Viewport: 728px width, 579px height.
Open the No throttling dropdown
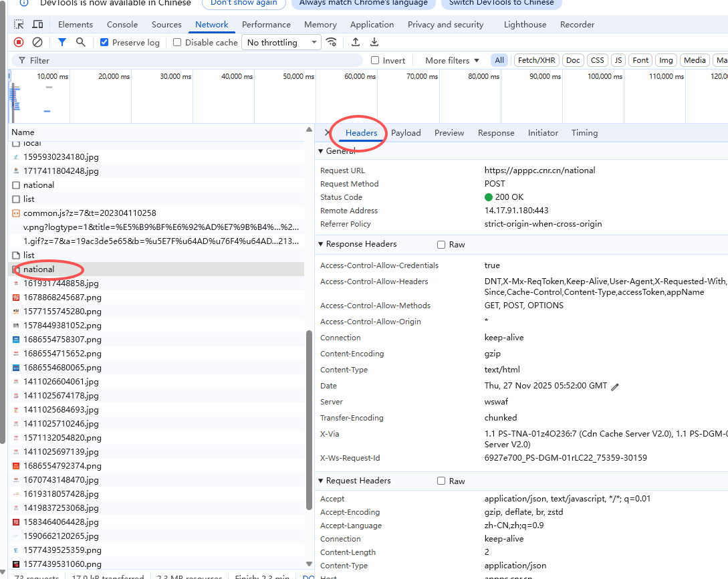tap(282, 43)
